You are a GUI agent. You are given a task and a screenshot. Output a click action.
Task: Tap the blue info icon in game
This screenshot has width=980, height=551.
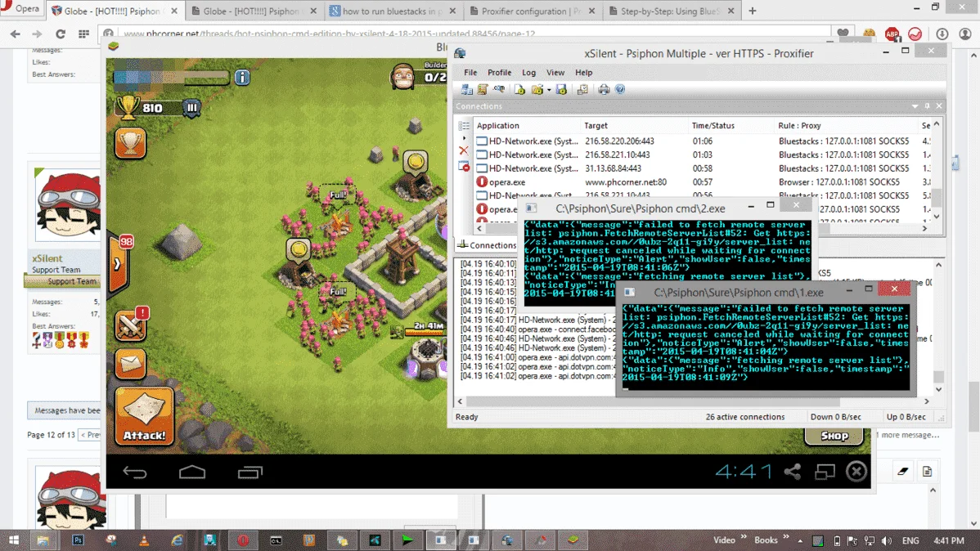click(242, 77)
